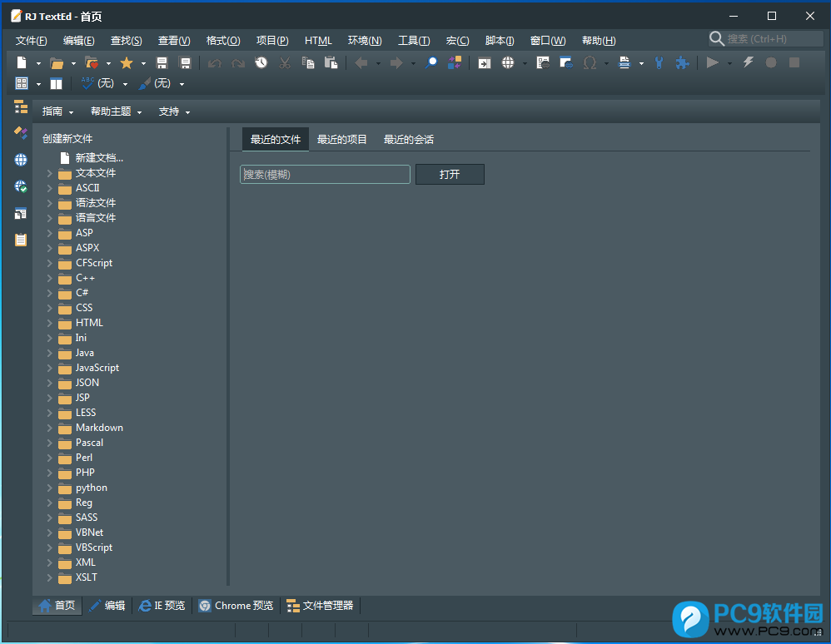Select the Markdown folder item
The width and height of the screenshot is (831, 644).
[x=99, y=428]
